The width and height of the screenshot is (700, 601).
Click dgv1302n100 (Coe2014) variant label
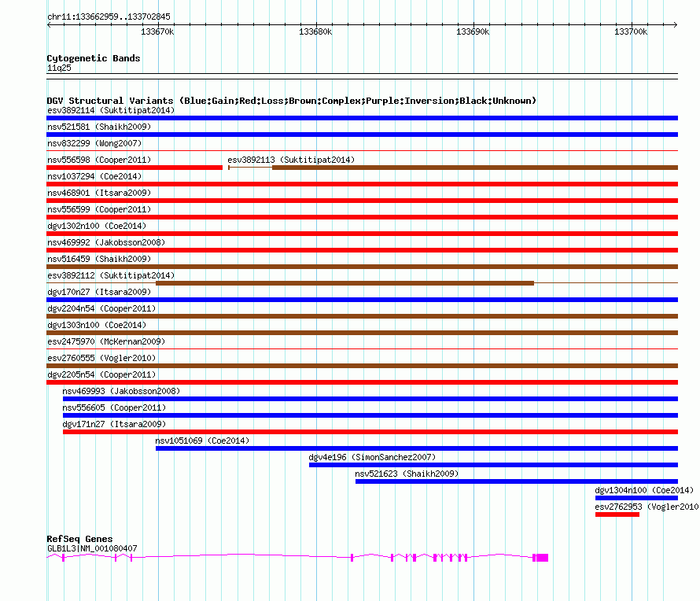click(x=97, y=226)
